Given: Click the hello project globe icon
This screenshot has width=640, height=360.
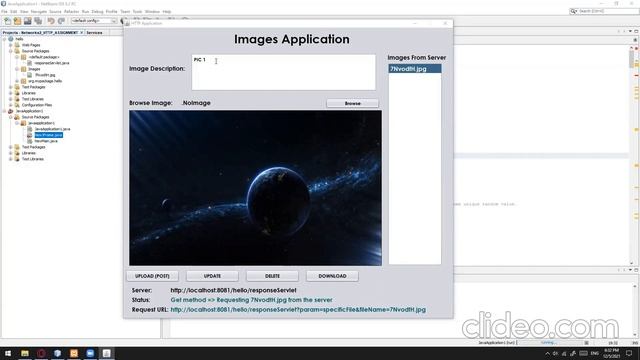Looking at the screenshot, I should tap(11, 39).
